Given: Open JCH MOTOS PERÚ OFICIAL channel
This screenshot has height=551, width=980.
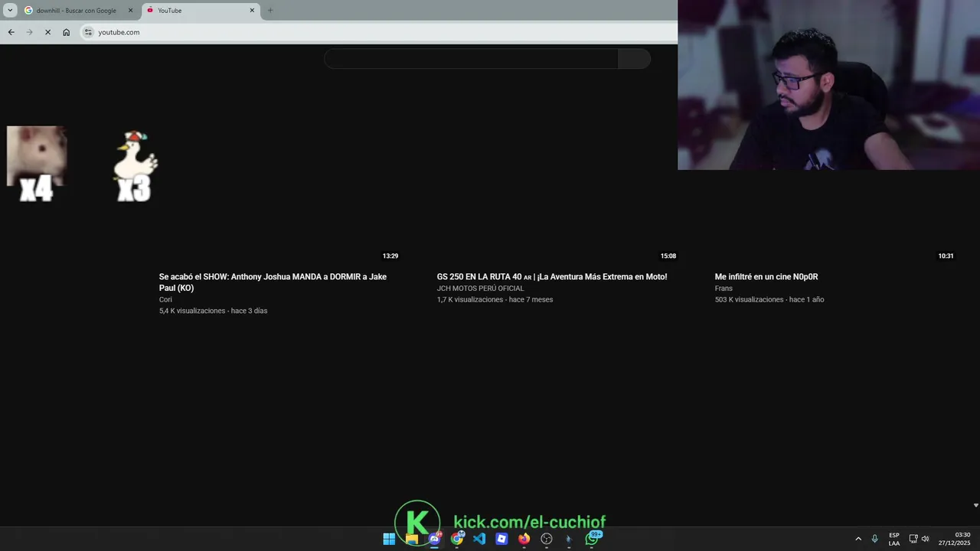Looking at the screenshot, I should tap(480, 289).
